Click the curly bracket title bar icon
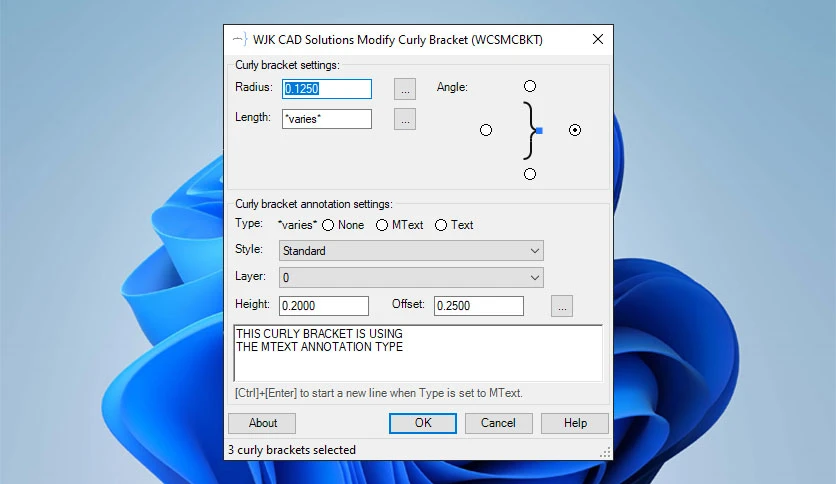836x484 pixels. (x=239, y=39)
